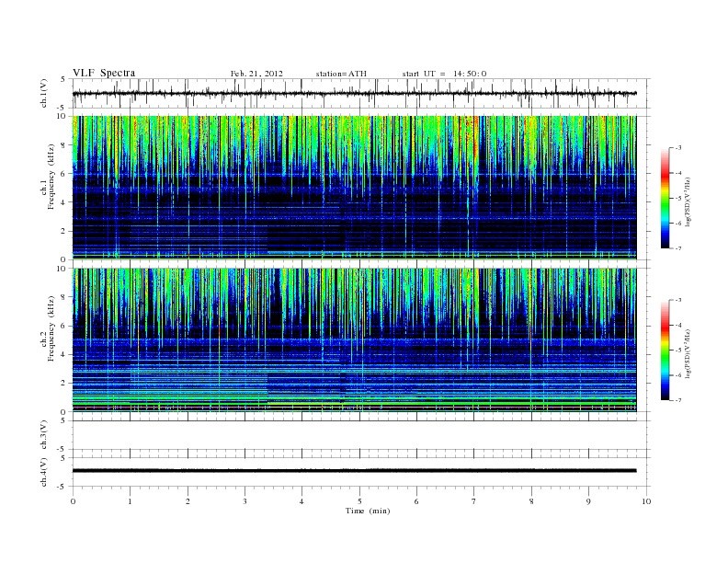Click the "10" tick on the time axis

point(646,501)
